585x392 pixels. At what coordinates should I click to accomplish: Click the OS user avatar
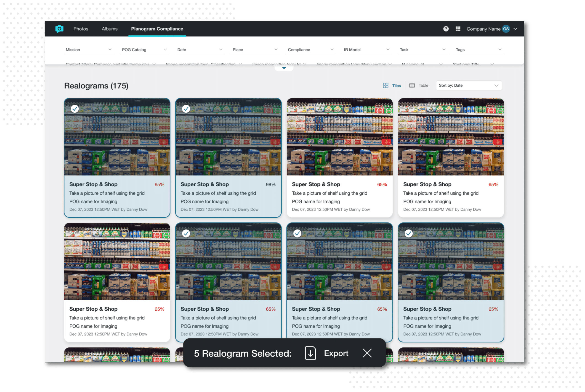(506, 29)
